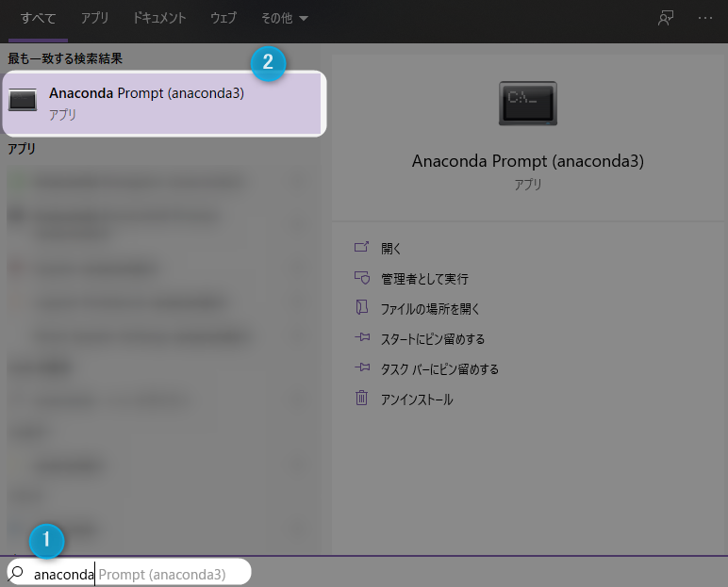Click the magnifier icon in search box

(x=16, y=573)
